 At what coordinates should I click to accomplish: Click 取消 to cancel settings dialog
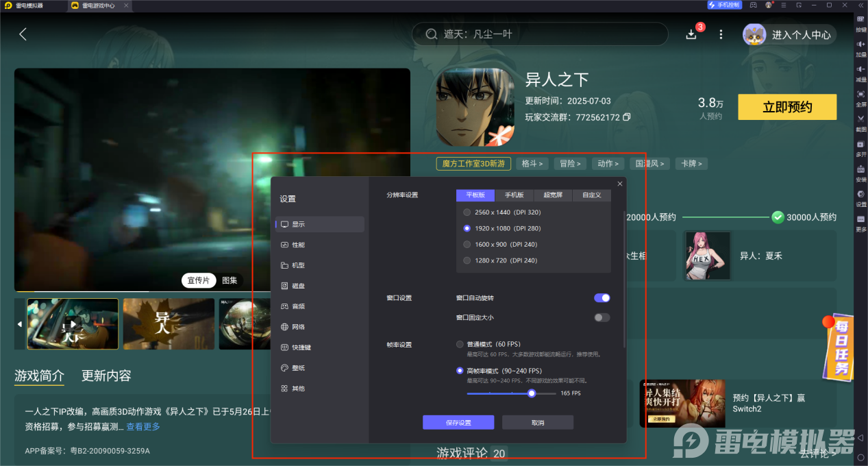click(538, 422)
